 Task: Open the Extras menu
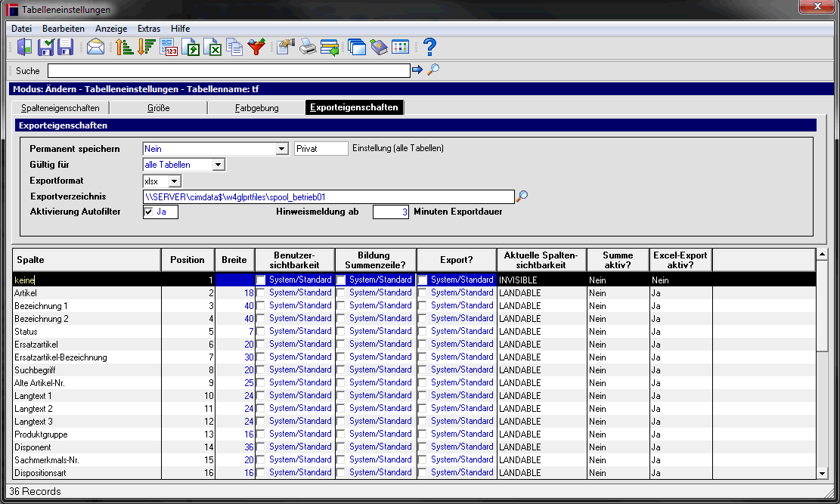point(149,29)
